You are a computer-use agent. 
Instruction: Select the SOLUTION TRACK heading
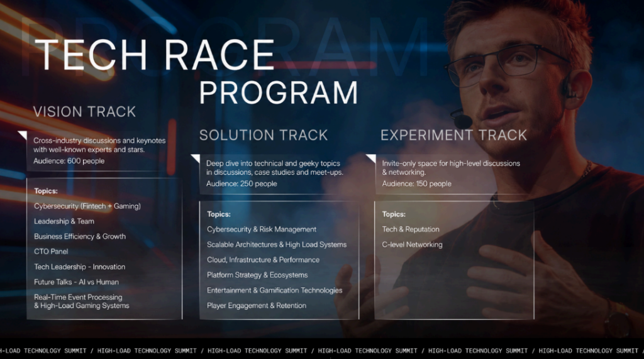click(x=264, y=135)
